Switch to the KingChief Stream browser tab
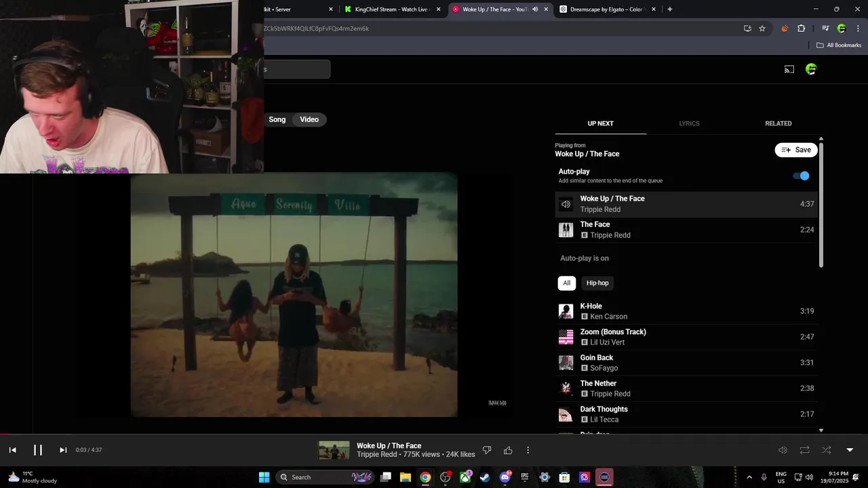This screenshot has width=868, height=488. (x=393, y=9)
